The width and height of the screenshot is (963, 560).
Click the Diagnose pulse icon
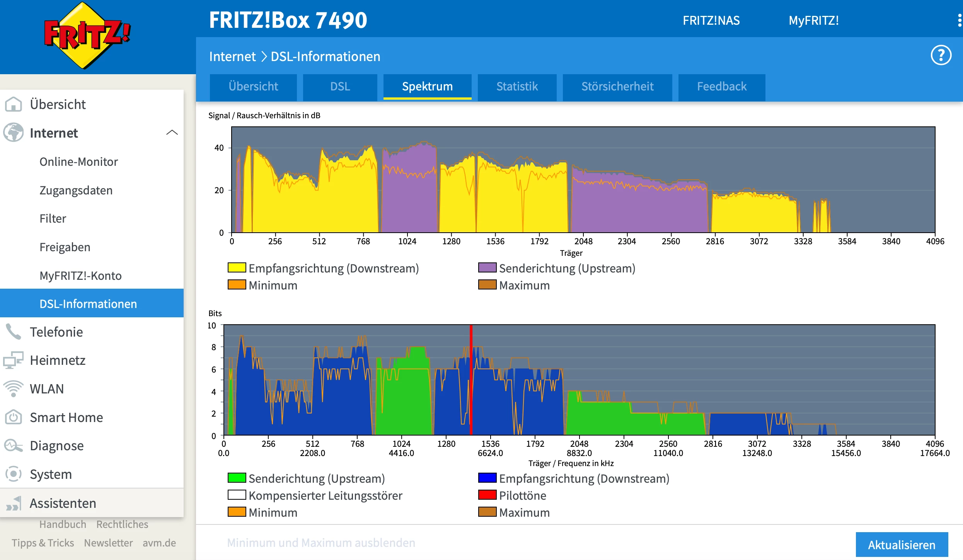click(14, 446)
